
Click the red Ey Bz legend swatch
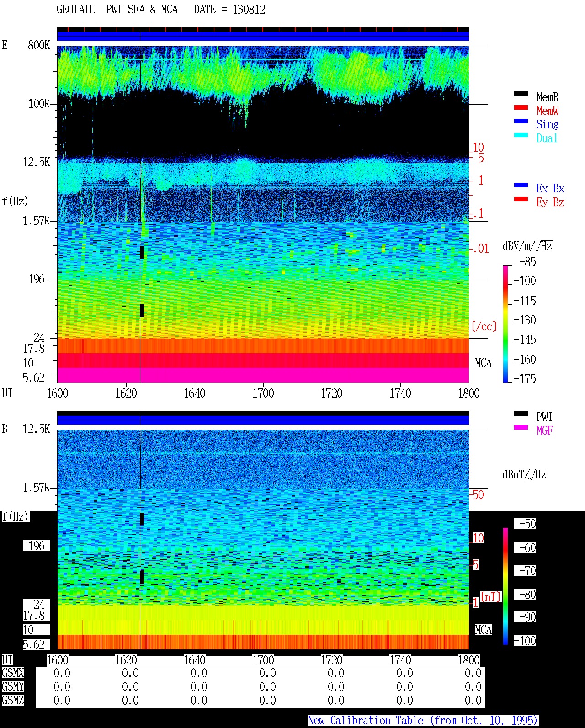click(x=521, y=199)
